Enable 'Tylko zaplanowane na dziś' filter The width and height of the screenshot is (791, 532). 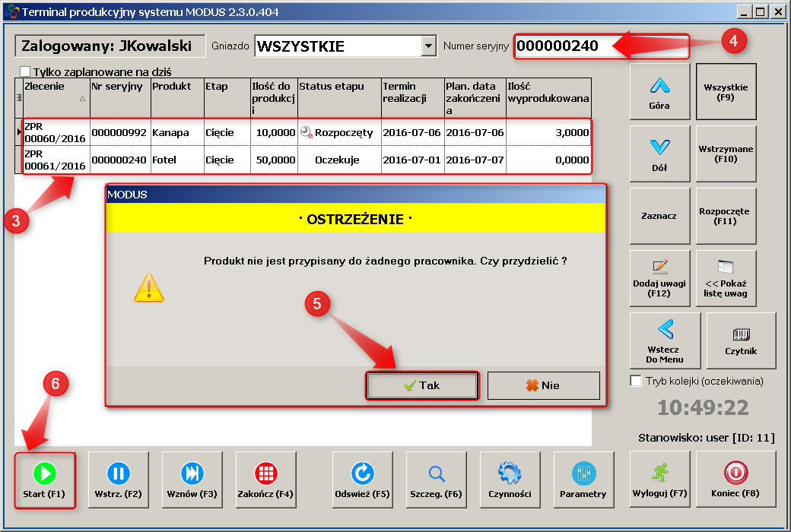[x=26, y=71]
